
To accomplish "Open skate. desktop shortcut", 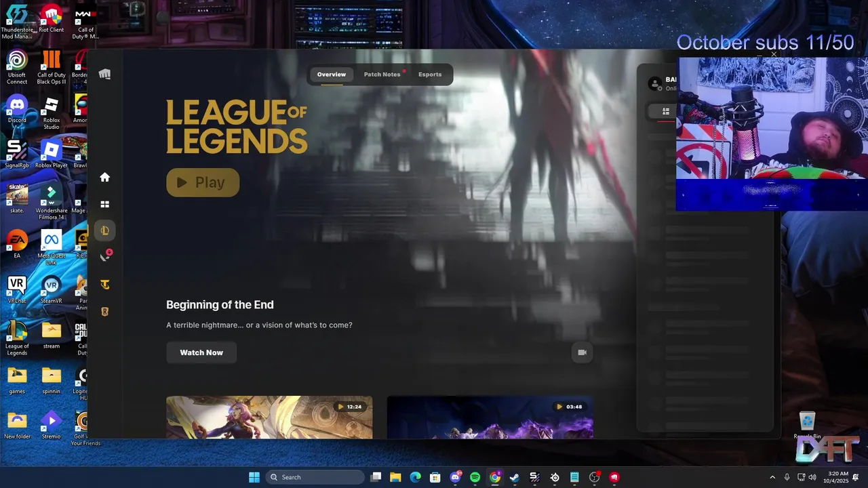I will tap(17, 199).
